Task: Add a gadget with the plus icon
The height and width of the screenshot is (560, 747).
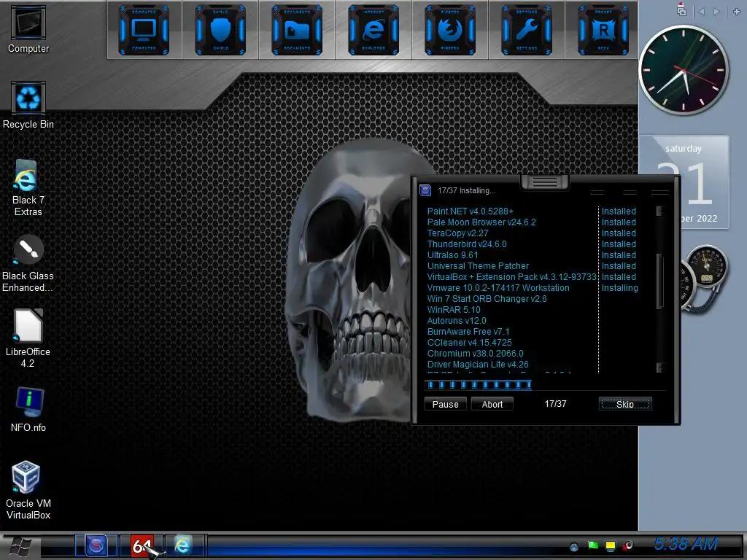Action: [737, 11]
